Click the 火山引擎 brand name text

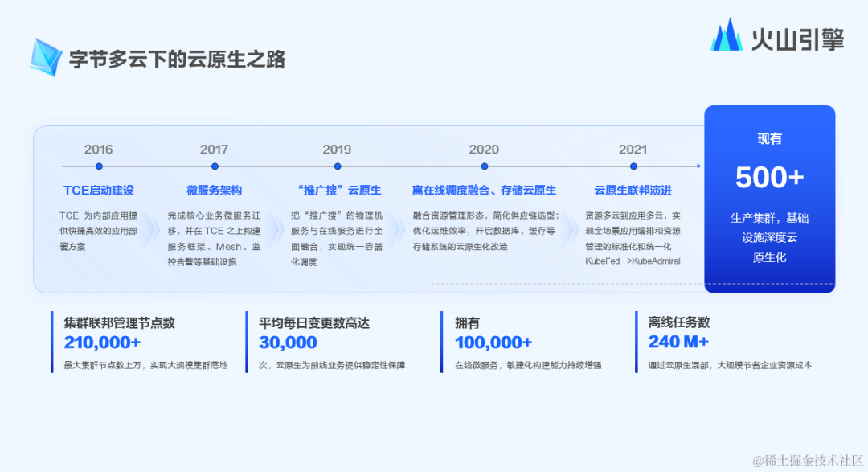point(797,39)
